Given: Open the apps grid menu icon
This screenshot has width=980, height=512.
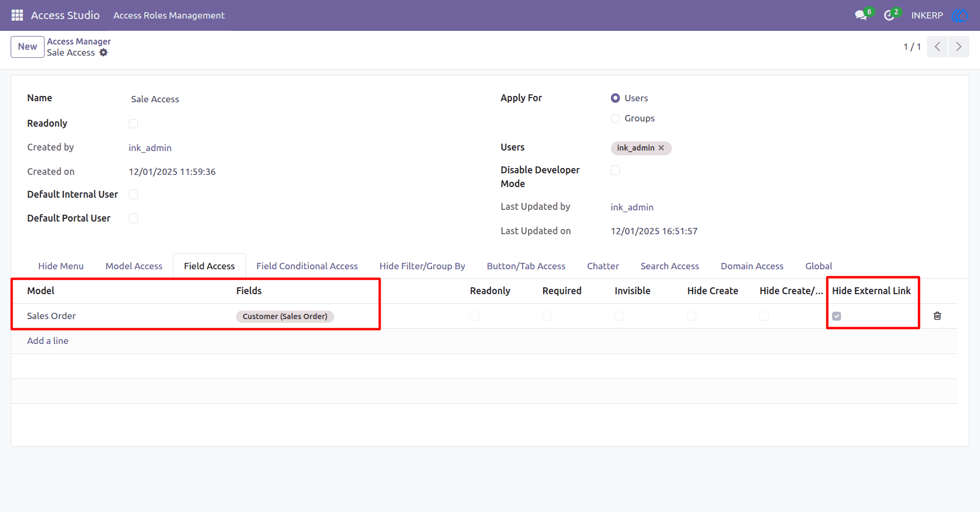Looking at the screenshot, I should pyautogui.click(x=17, y=15).
